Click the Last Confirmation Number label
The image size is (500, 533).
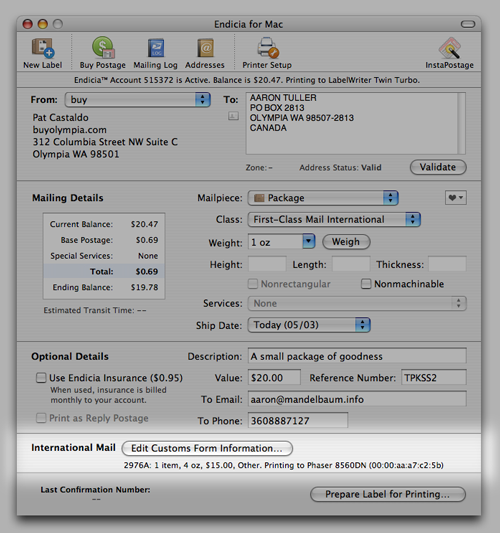click(96, 489)
